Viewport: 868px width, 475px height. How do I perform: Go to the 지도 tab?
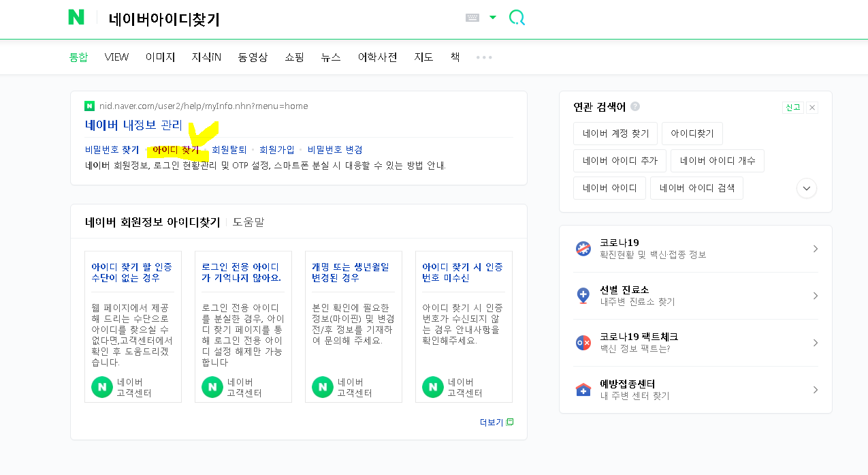pyautogui.click(x=423, y=57)
